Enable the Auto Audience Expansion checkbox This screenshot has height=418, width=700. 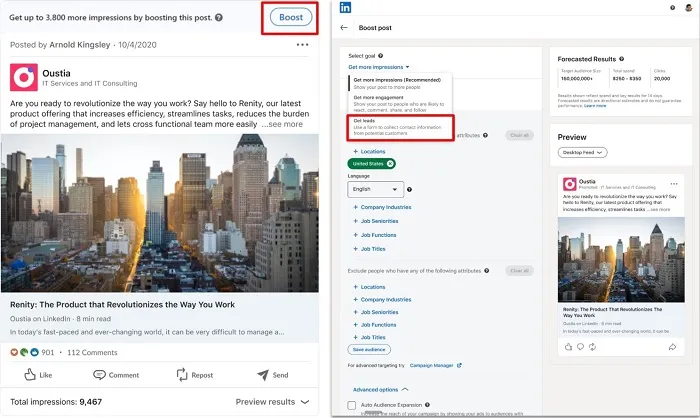[351, 405]
